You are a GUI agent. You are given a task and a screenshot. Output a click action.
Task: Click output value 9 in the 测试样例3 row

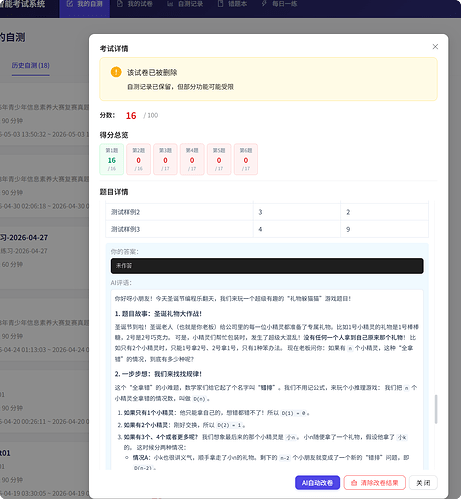coord(348,229)
